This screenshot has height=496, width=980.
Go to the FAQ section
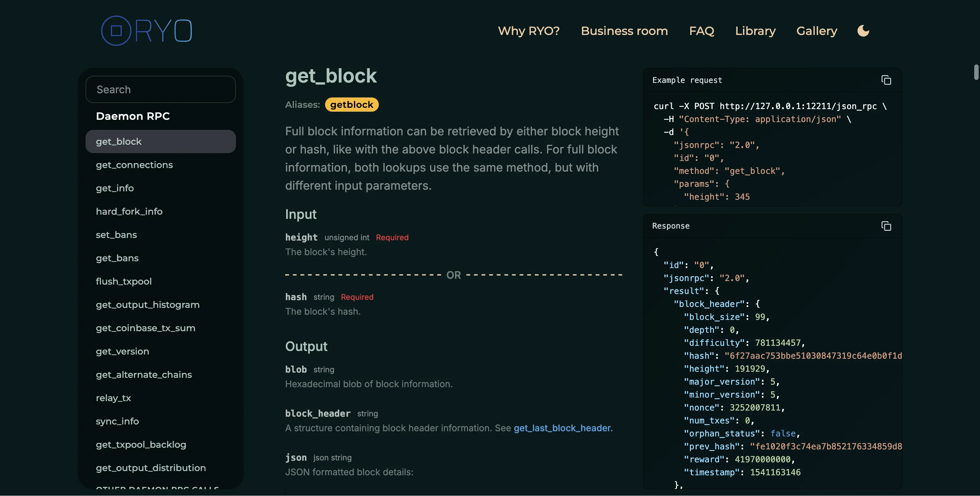click(702, 31)
